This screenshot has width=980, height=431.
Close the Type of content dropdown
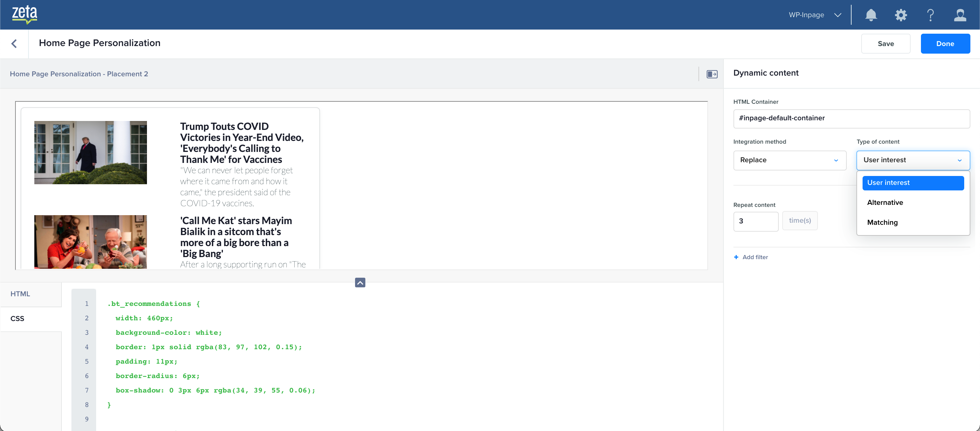(913, 160)
